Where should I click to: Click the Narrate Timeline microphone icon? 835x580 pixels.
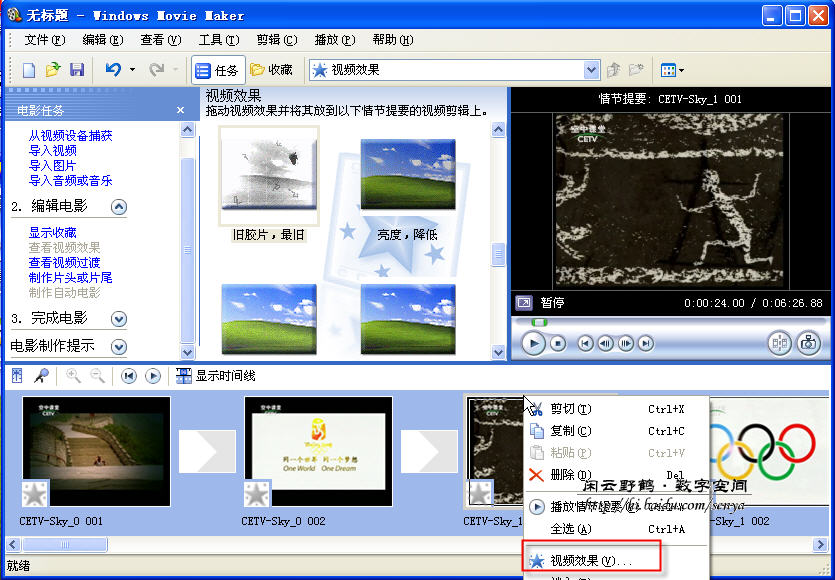pyautogui.click(x=41, y=376)
